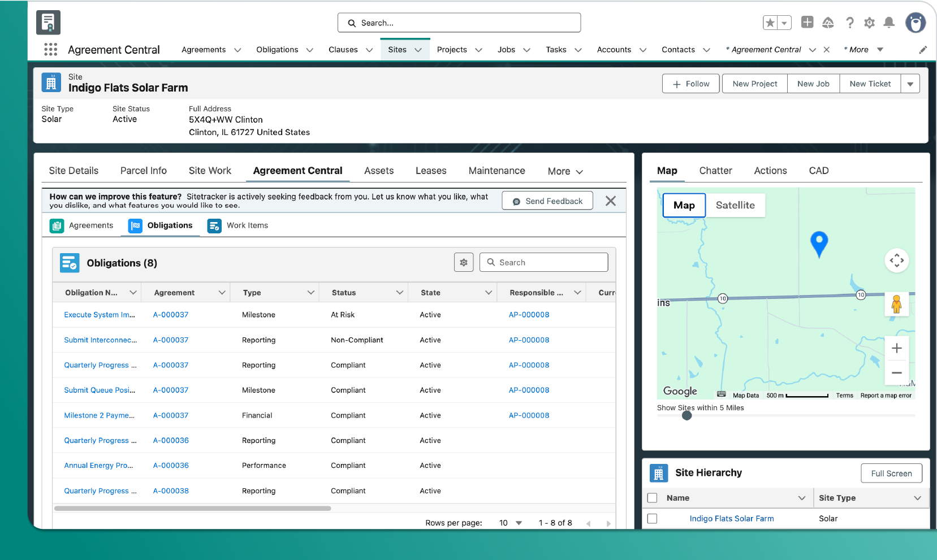Image resolution: width=937 pixels, height=560 pixels.
Task: Open the Status column menu
Action: tap(400, 292)
